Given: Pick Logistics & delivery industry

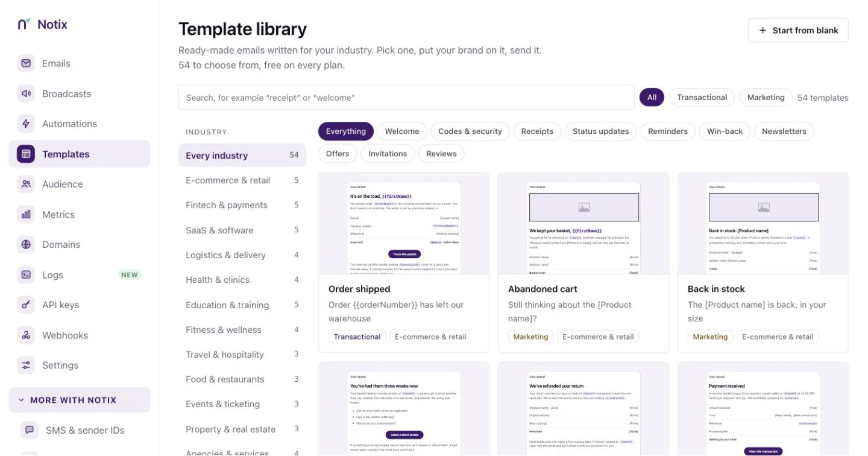Looking at the screenshot, I should 242,255.
